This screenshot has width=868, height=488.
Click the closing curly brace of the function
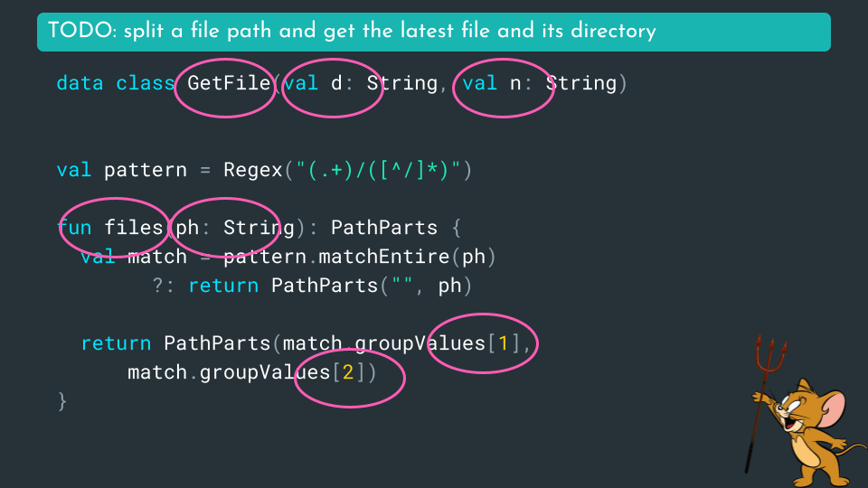coord(61,399)
